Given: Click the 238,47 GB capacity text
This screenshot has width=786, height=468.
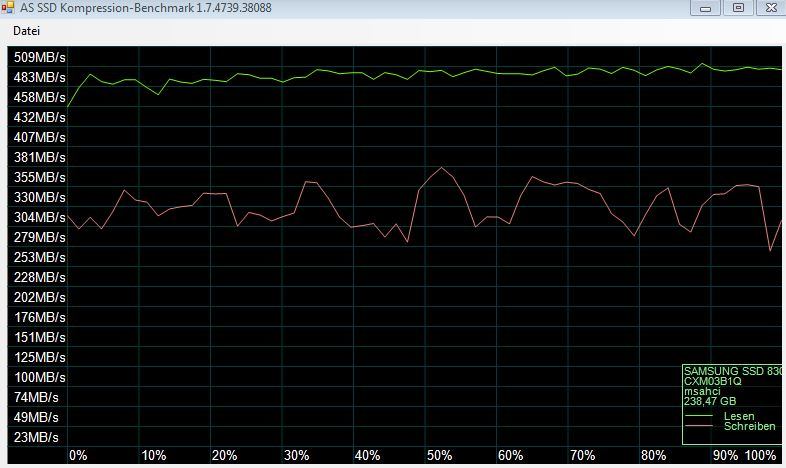Looking at the screenshot, I should pos(710,401).
